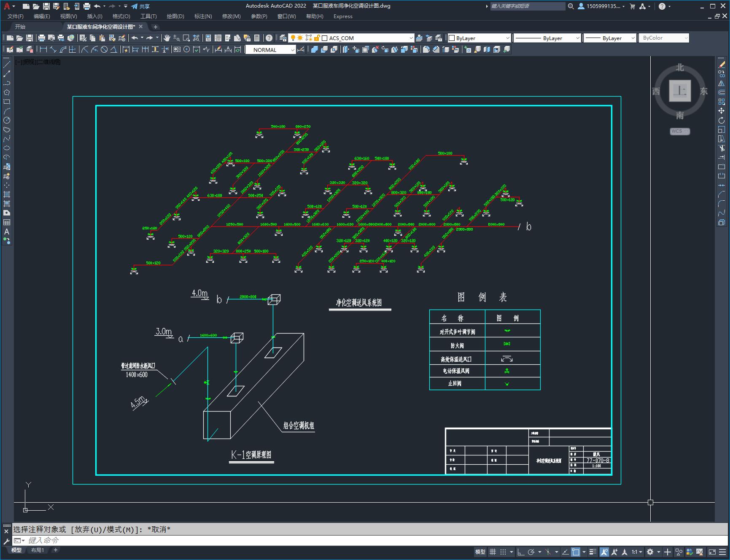Select the Rotate tool in modify toolbar
Screen dimensions: 730x560
722,120
